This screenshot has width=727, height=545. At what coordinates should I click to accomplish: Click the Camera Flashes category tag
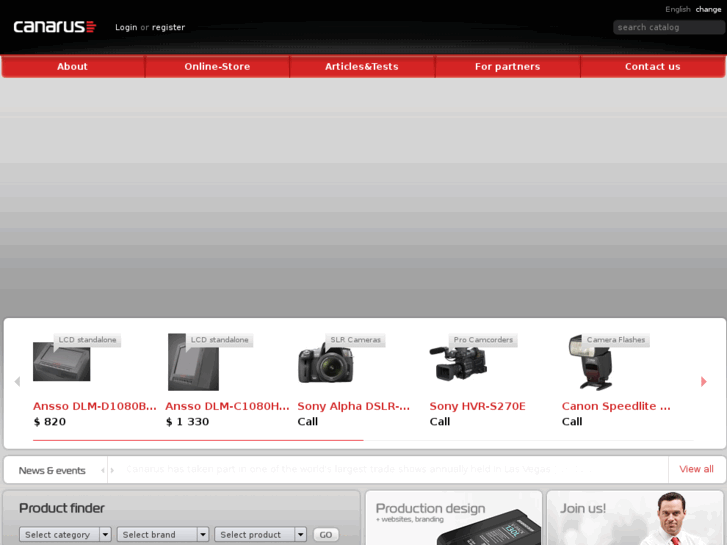click(616, 340)
